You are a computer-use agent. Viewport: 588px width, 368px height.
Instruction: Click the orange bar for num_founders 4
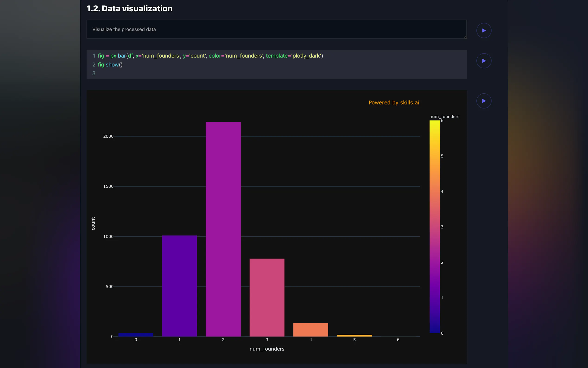tap(311, 330)
